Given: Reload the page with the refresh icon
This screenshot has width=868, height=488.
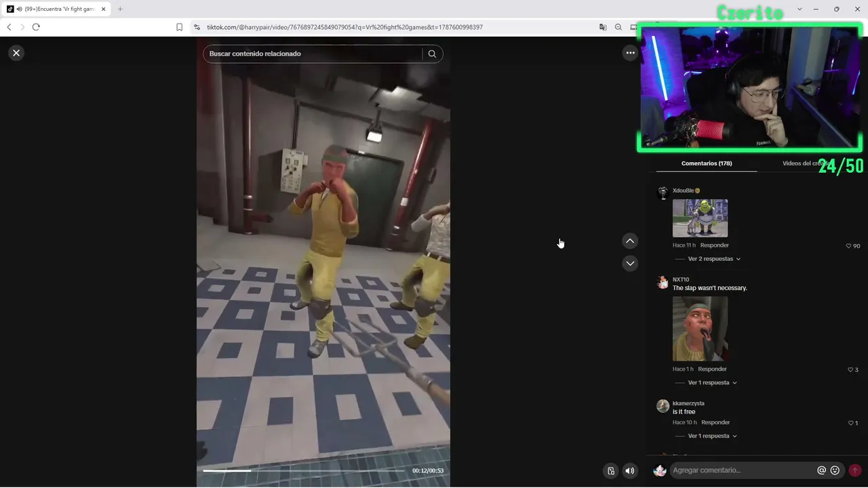Looking at the screenshot, I should point(36,27).
